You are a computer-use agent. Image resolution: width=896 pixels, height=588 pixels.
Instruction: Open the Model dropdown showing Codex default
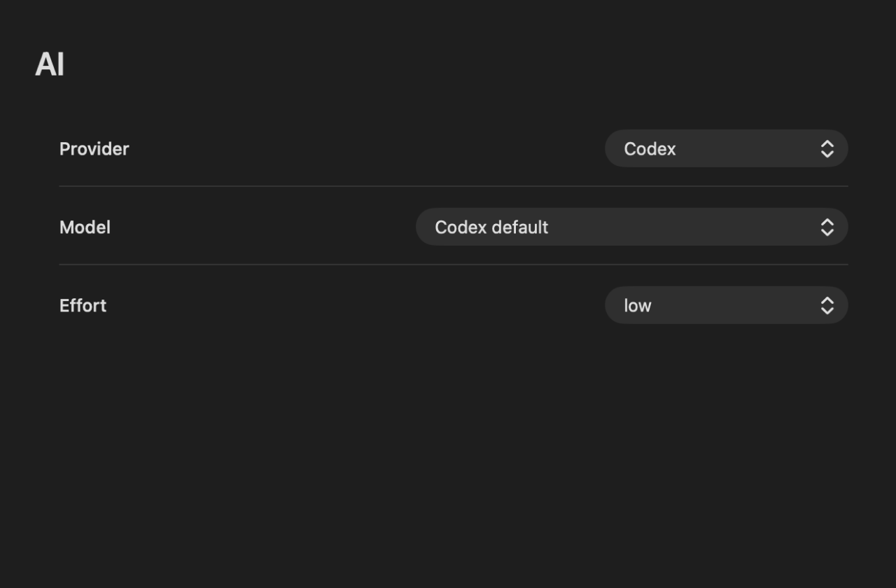coord(631,227)
